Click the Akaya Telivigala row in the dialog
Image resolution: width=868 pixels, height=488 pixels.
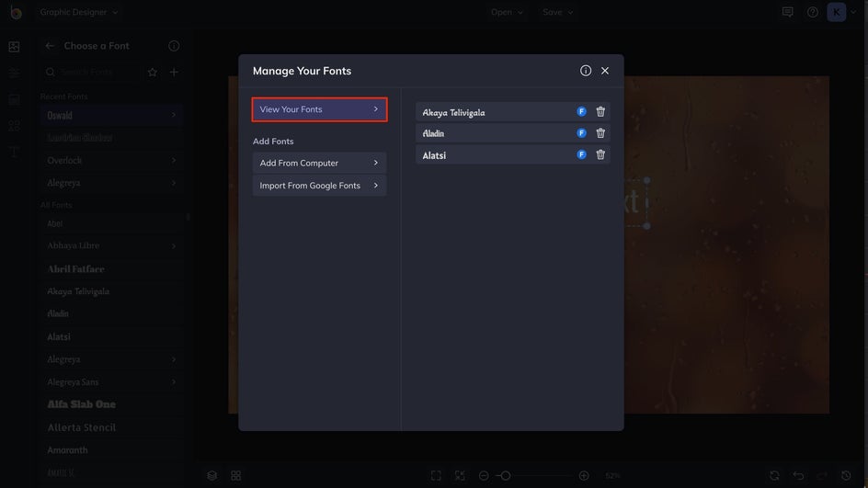pyautogui.click(x=512, y=112)
